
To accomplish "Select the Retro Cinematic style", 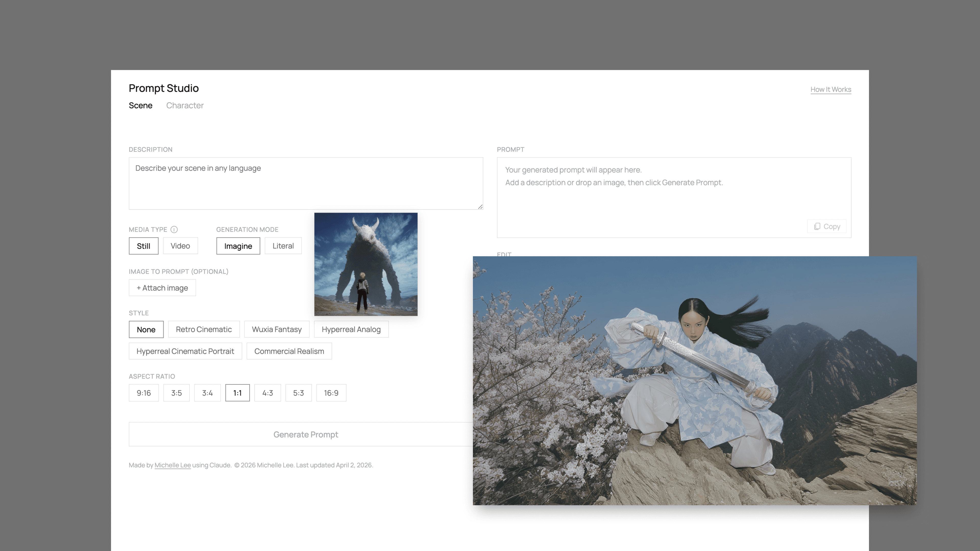I will click(x=204, y=329).
